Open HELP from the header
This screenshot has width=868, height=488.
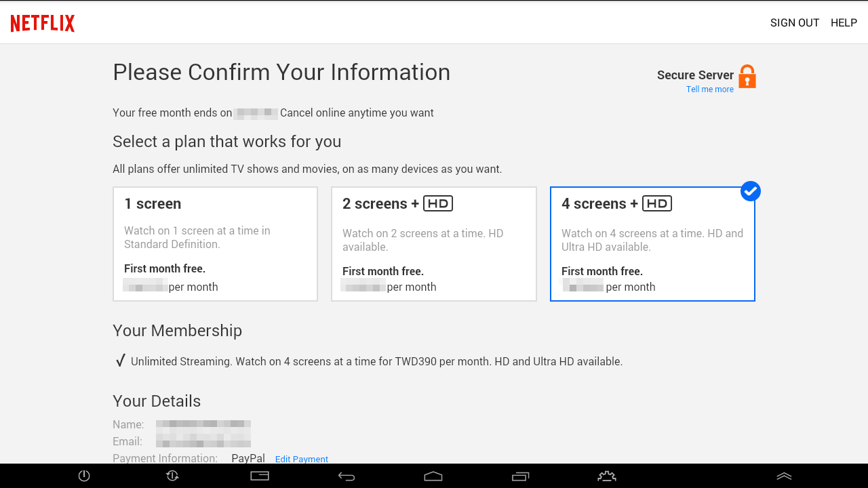[x=844, y=23]
